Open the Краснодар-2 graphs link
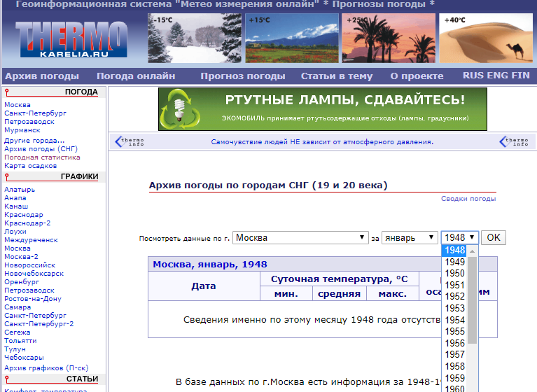 tap(27, 223)
